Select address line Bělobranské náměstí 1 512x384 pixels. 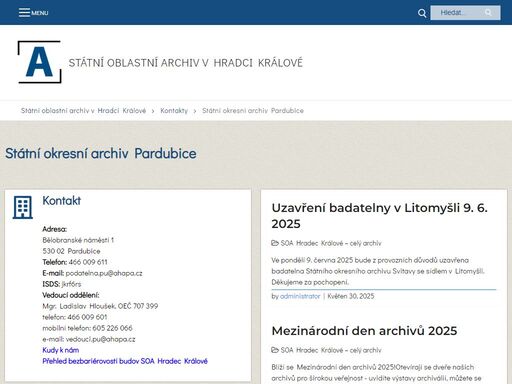(78, 240)
